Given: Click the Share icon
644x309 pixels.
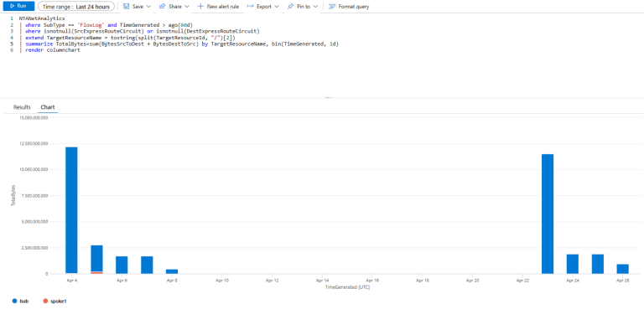Looking at the screenshot, I should coord(162,7).
